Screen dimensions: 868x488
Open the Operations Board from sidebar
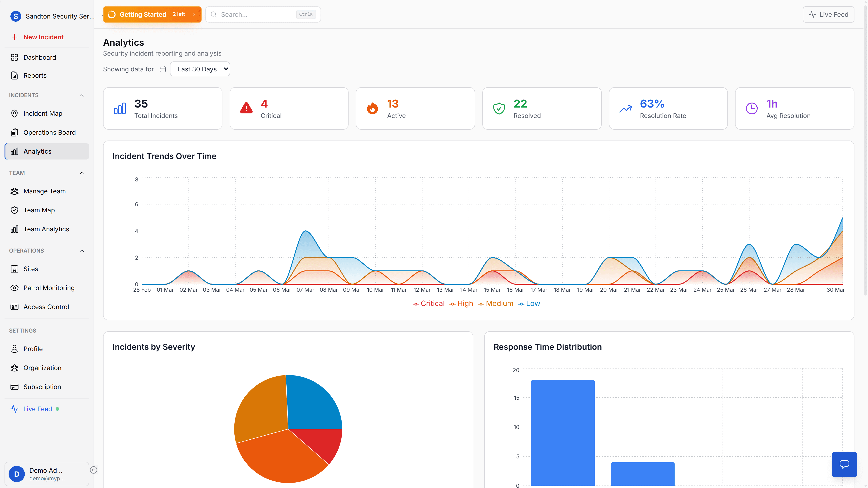(50, 132)
